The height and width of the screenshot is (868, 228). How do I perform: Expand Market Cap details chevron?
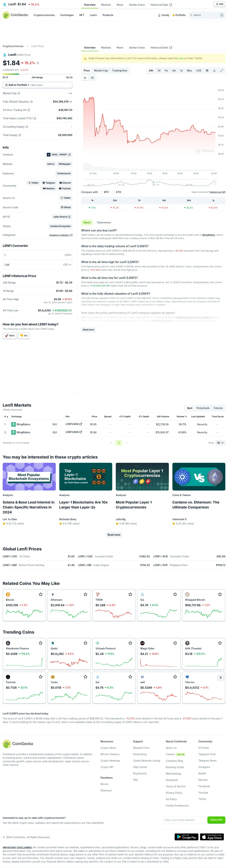tap(71, 93)
